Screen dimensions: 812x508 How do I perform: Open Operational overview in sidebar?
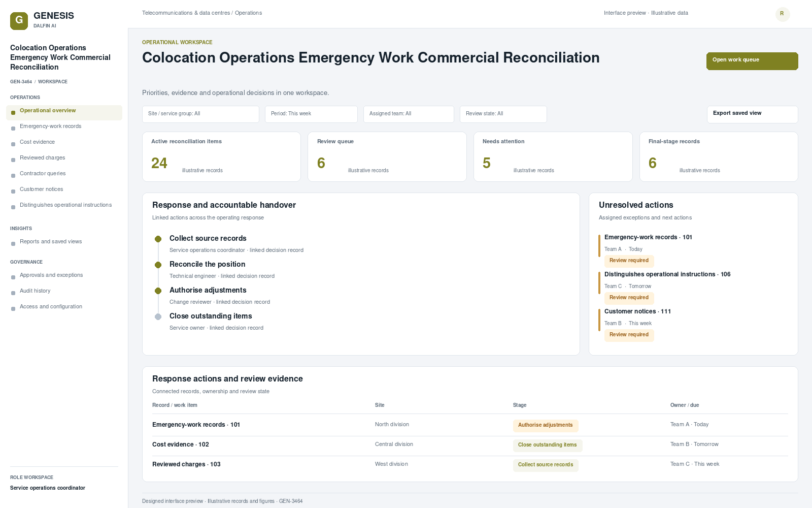coord(64,113)
